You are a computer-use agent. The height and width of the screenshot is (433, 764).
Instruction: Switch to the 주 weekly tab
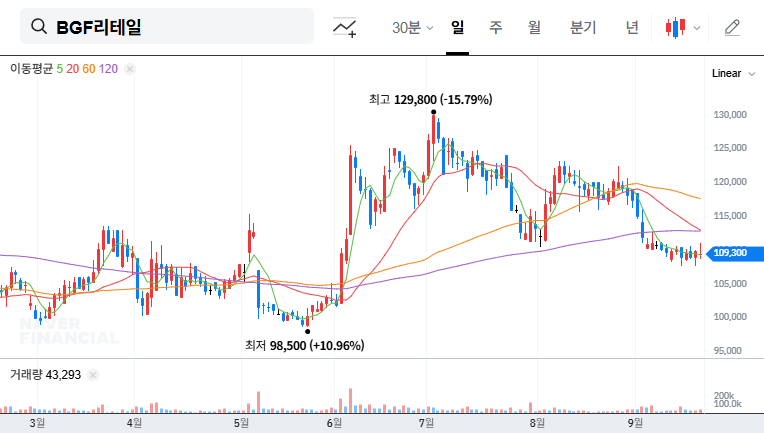click(496, 27)
